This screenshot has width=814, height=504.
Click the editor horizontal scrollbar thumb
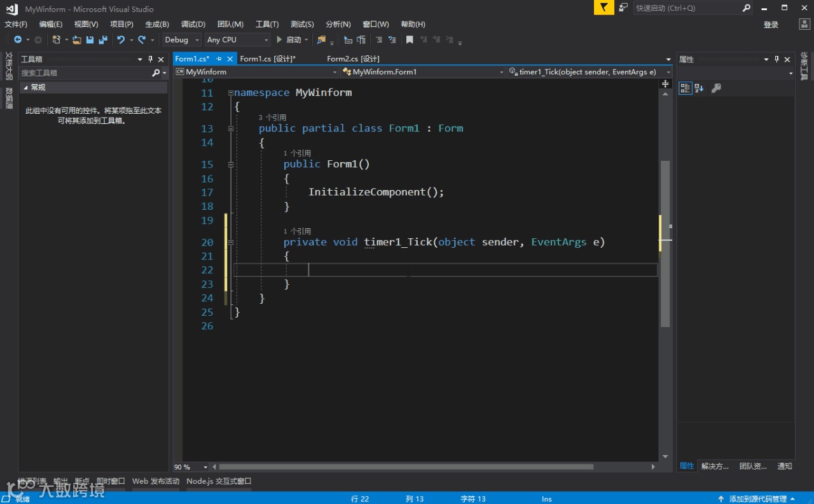(x=406, y=467)
